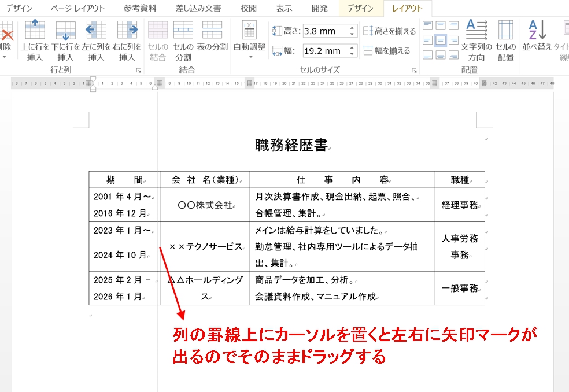Image resolution: width=569 pixels, height=392 pixels.
Task: Open the 行と列 group dialog launcher
Action: pyautogui.click(x=138, y=71)
